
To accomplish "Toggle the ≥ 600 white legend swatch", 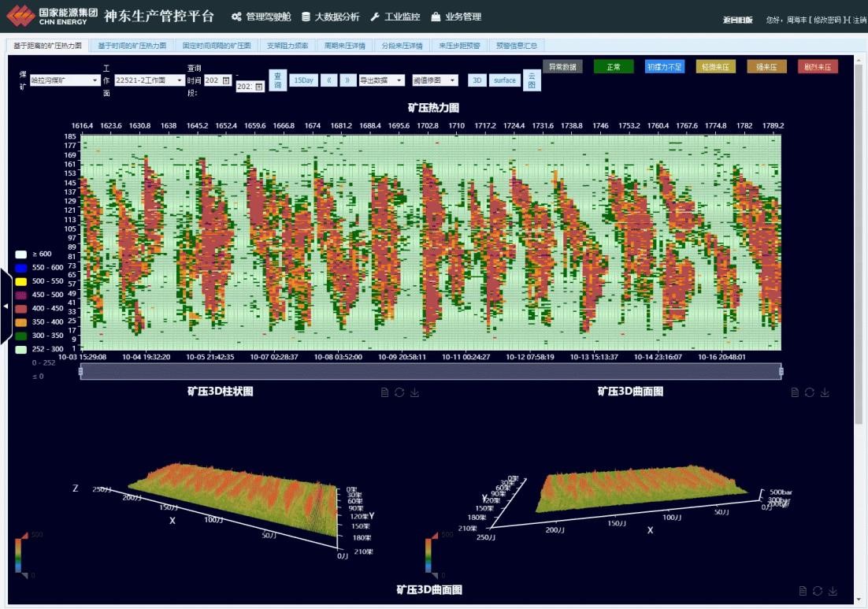I will (x=21, y=254).
